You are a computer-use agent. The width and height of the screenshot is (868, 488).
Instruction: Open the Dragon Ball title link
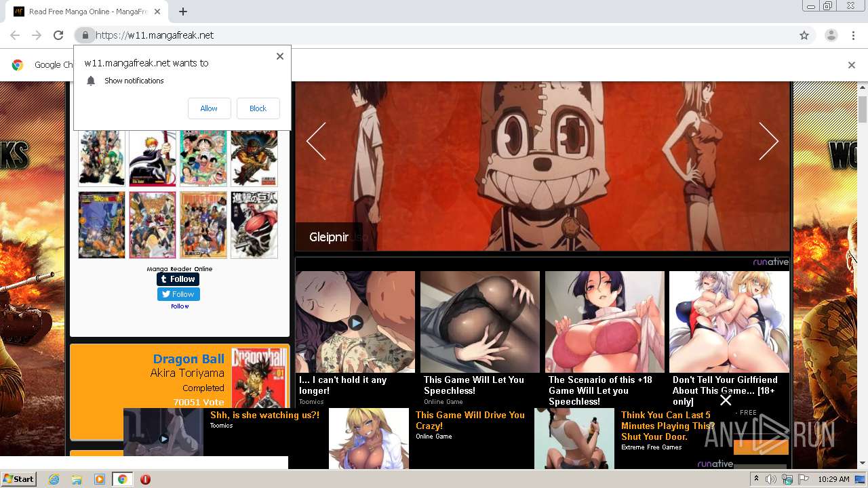[x=189, y=359]
